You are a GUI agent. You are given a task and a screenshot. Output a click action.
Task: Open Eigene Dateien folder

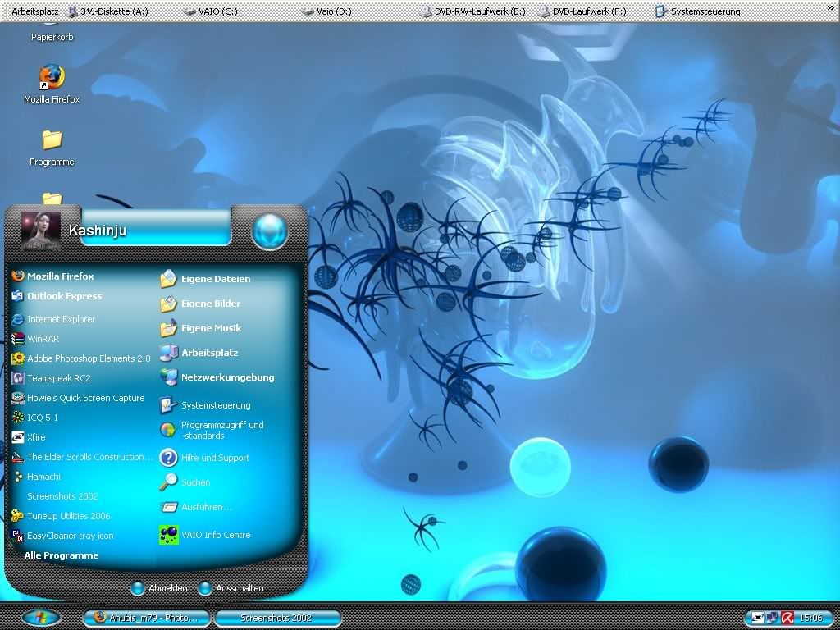click(x=215, y=279)
